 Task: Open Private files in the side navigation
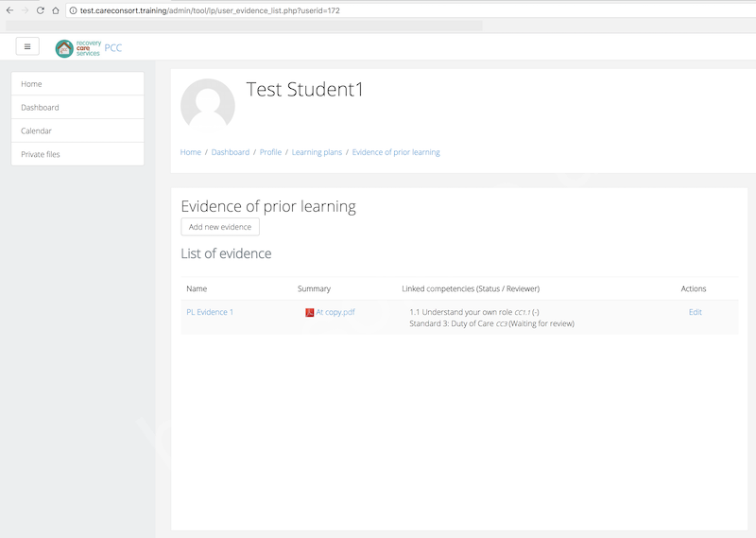(77, 154)
